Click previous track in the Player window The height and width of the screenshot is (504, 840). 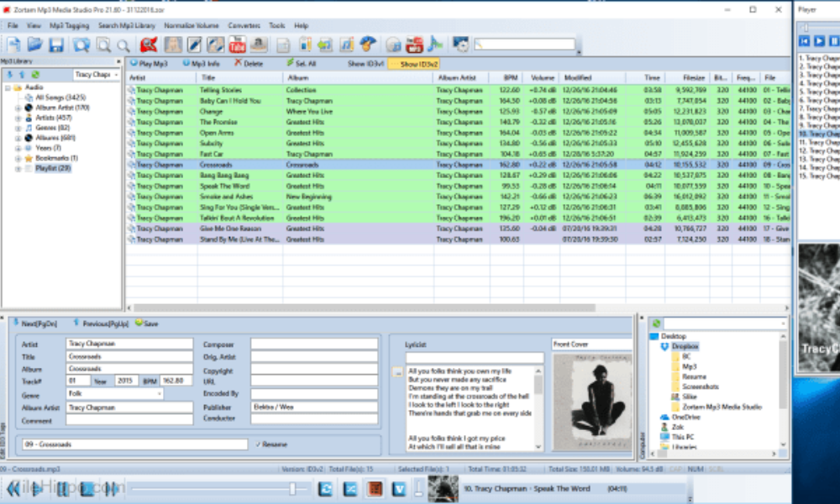pyautogui.click(x=804, y=41)
